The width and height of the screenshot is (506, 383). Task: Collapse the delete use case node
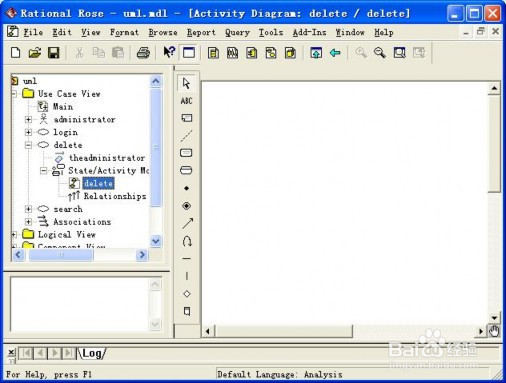(28, 145)
